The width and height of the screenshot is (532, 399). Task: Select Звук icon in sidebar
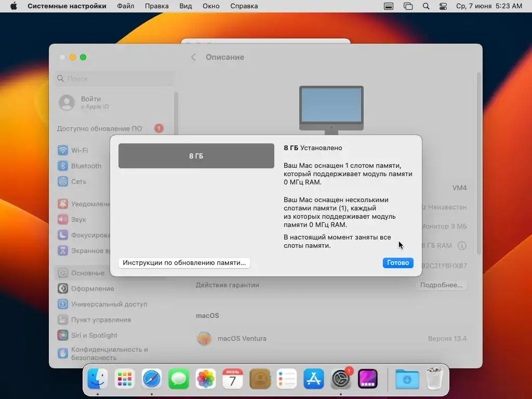click(x=63, y=220)
